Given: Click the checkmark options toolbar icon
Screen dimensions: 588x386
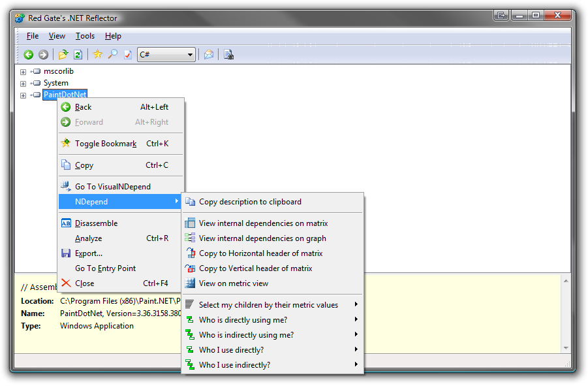Looking at the screenshot, I should point(128,55).
